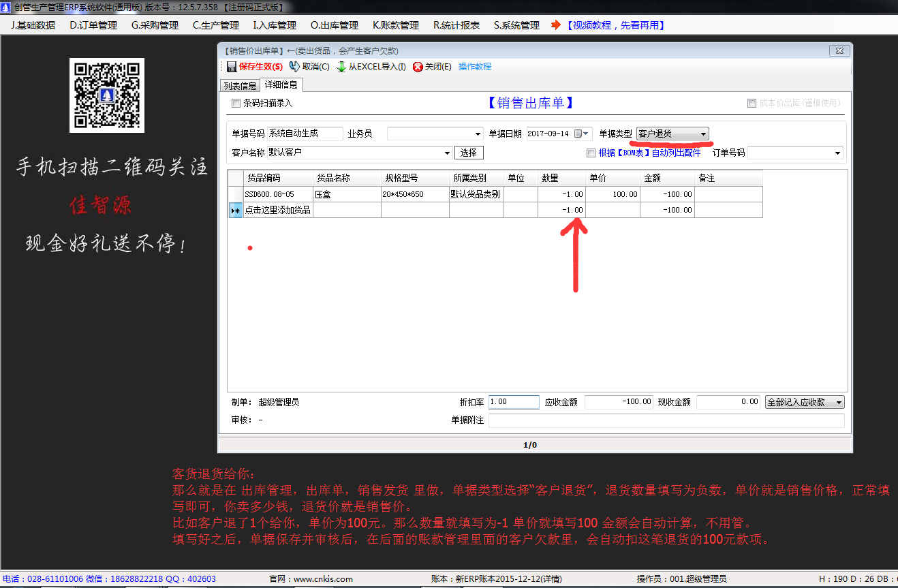Open the order number (订单号码) dropdown
This screenshot has height=588, width=898.
837,153
